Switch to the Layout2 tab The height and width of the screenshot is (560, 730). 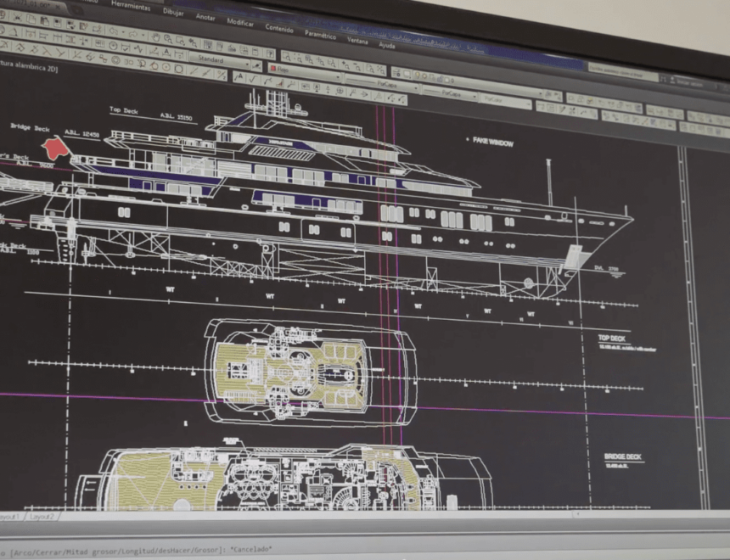tap(41, 516)
